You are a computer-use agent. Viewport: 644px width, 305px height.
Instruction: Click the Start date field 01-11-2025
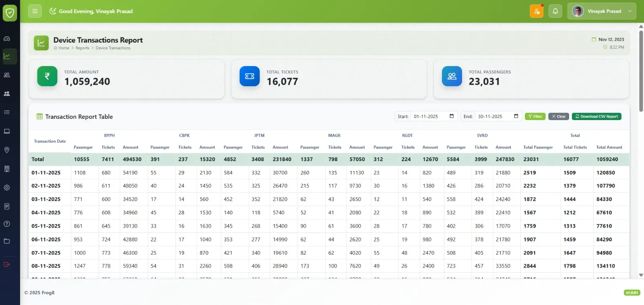tap(434, 116)
